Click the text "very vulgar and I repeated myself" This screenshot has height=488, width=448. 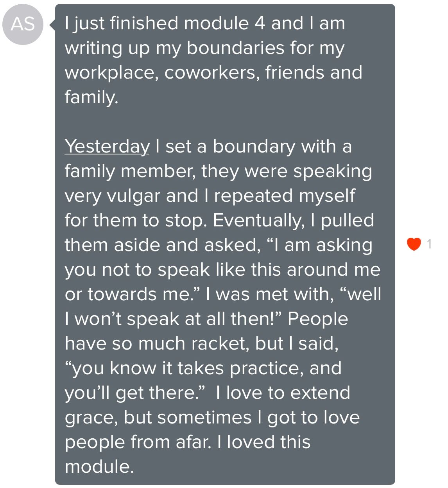[210, 196]
